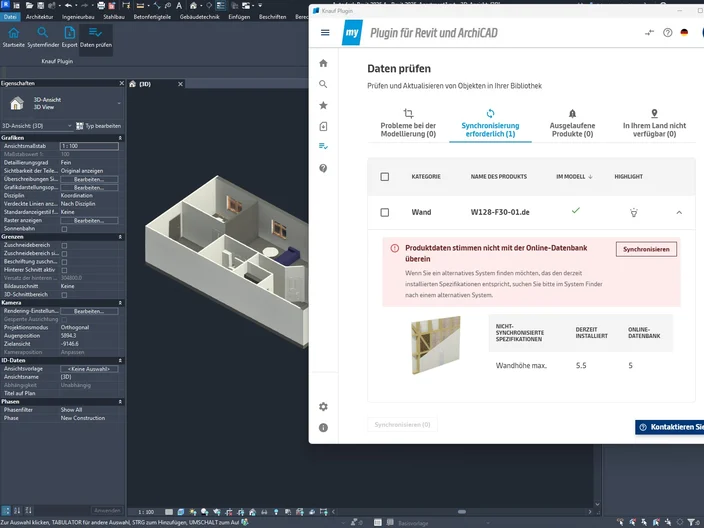This screenshot has height=528, width=704.
Task: Check the Wand W128-F30-01.de row checkbox
Action: coord(385,212)
